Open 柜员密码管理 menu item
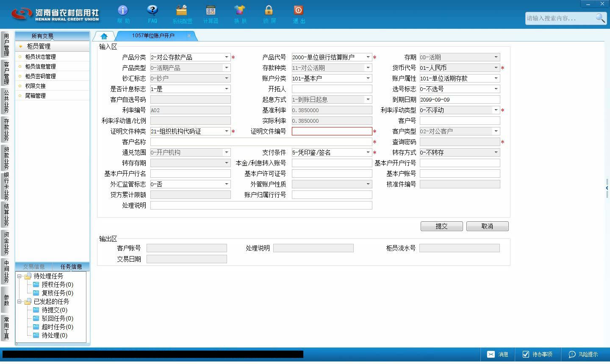The height and width of the screenshot is (364, 610). pos(40,76)
